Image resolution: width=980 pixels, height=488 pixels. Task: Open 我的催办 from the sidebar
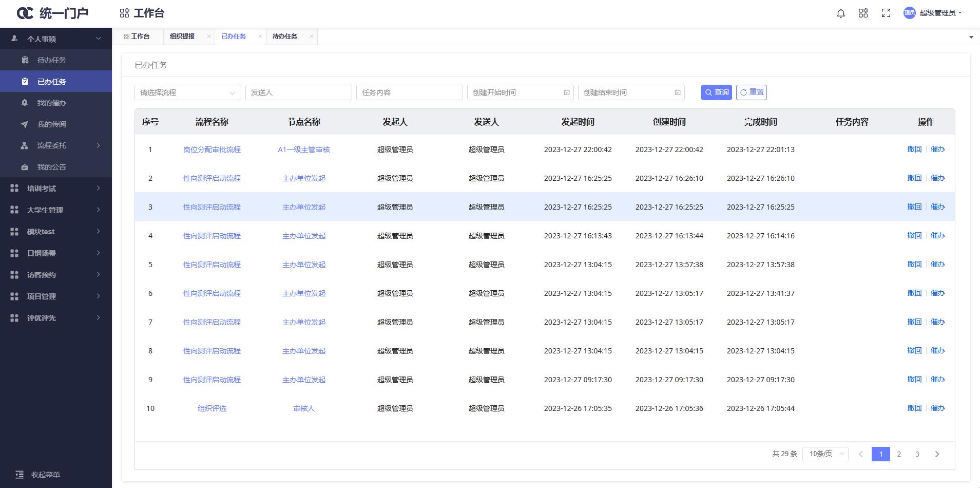(51, 103)
